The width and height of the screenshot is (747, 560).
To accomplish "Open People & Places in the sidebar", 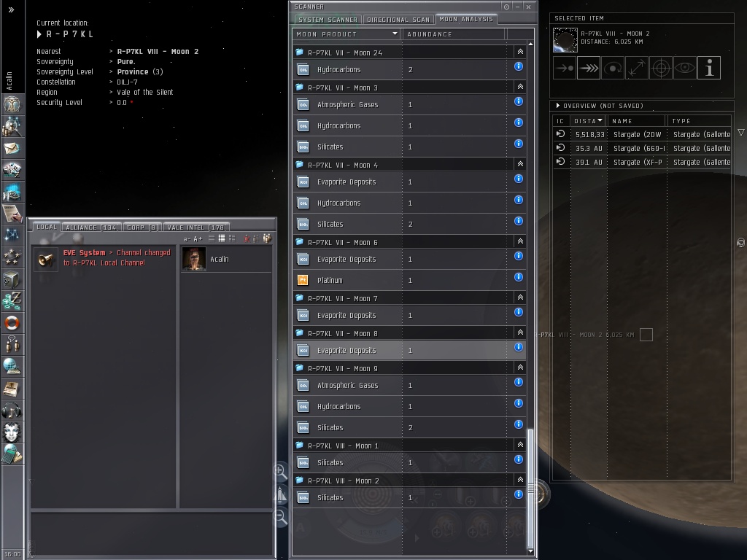I will point(12,125).
